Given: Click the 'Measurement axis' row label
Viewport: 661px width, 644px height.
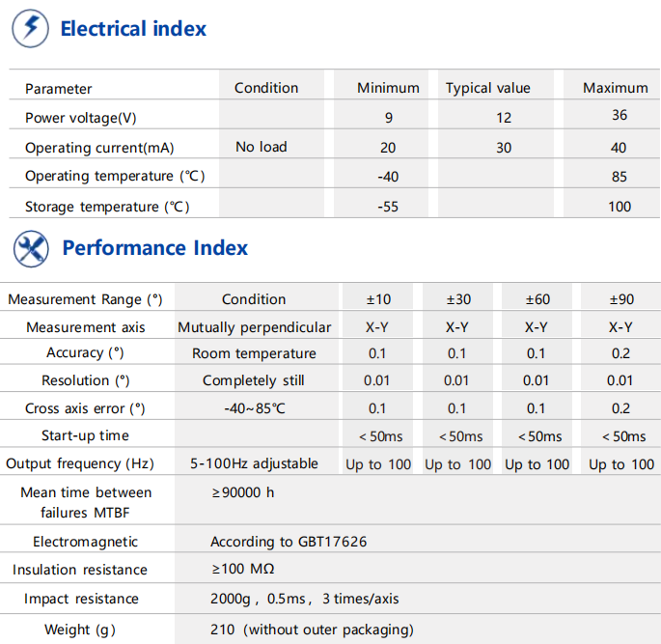Looking at the screenshot, I should point(86,327).
